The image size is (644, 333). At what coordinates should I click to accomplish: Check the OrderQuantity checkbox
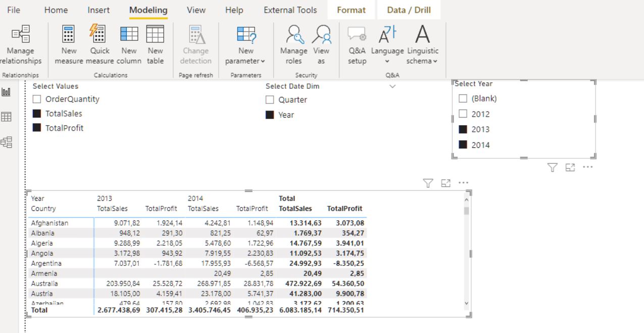[37, 99]
